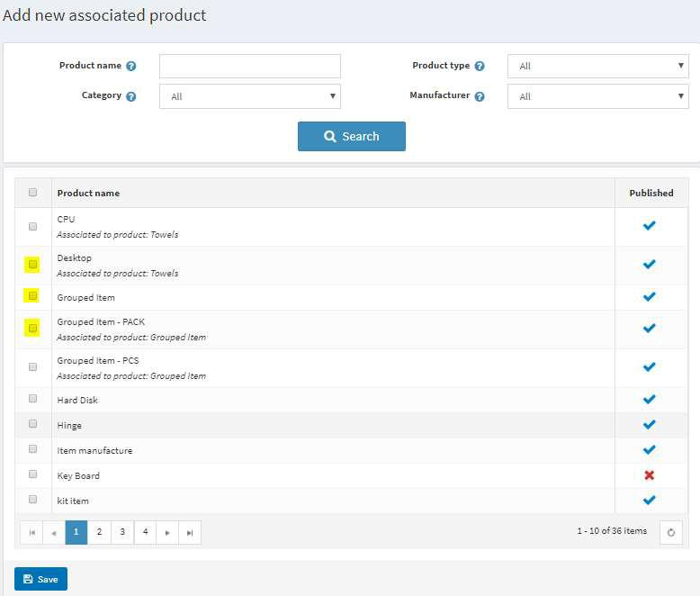This screenshot has width=700, height=596.
Task: Check the Key Board checkbox
Action: [x=32, y=474]
